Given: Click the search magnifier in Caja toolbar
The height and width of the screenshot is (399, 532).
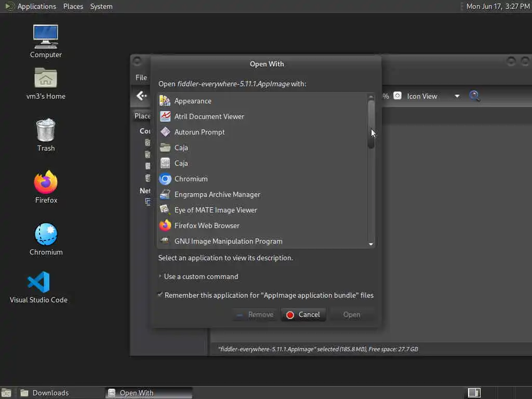Looking at the screenshot, I should click(474, 96).
